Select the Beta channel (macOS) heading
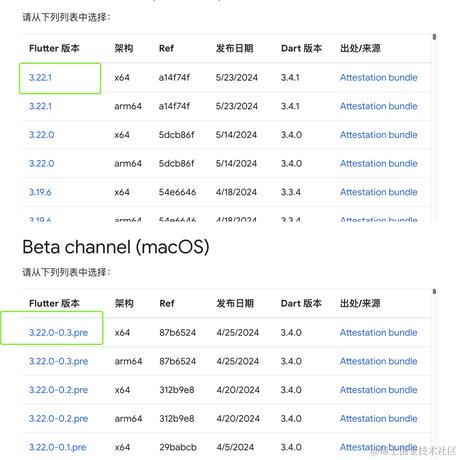Viewport: 460px width, 460px height. click(x=116, y=247)
